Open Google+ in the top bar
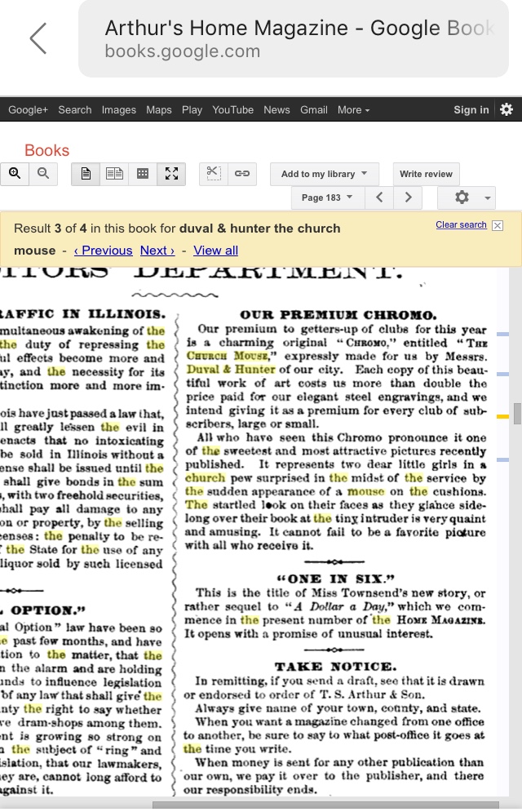 [28, 110]
